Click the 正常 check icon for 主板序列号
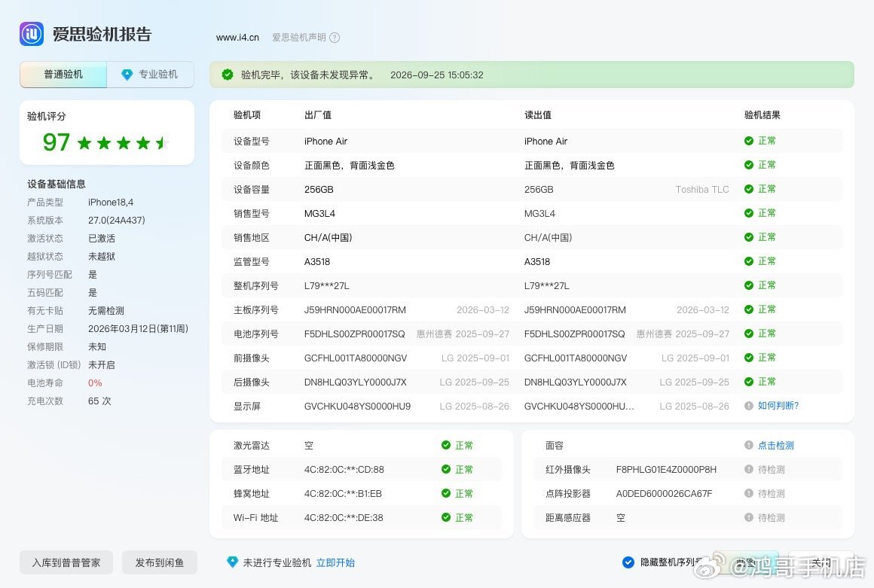Image resolution: width=874 pixels, height=588 pixels. [x=749, y=309]
